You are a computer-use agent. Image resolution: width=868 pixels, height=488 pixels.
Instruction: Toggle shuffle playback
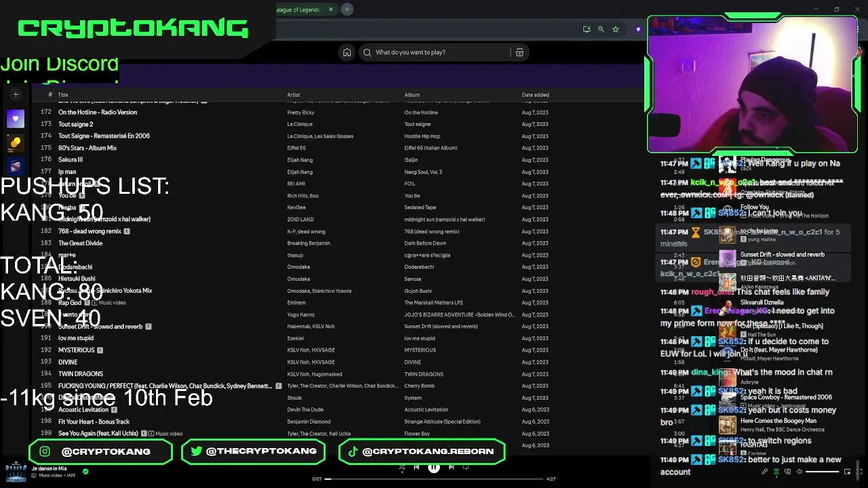[x=401, y=467]
